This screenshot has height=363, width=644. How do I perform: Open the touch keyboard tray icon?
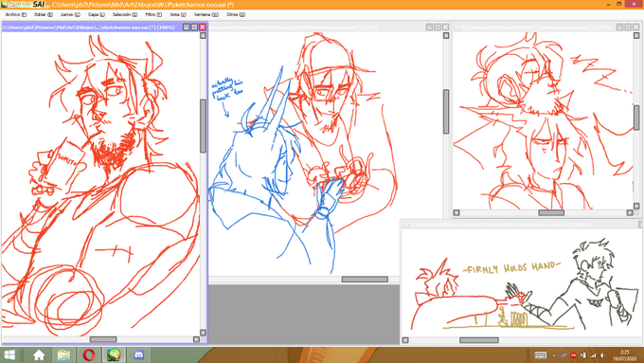tap(541, 355)
